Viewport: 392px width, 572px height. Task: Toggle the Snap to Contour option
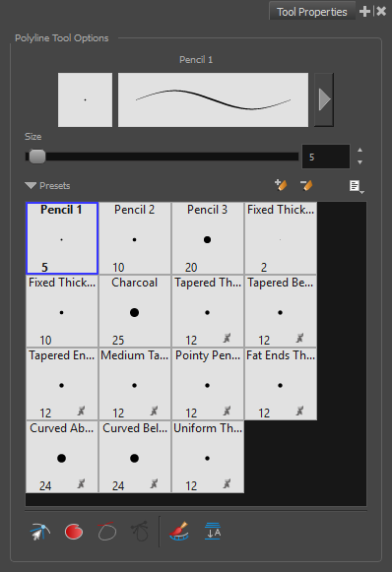click(39, 532)
